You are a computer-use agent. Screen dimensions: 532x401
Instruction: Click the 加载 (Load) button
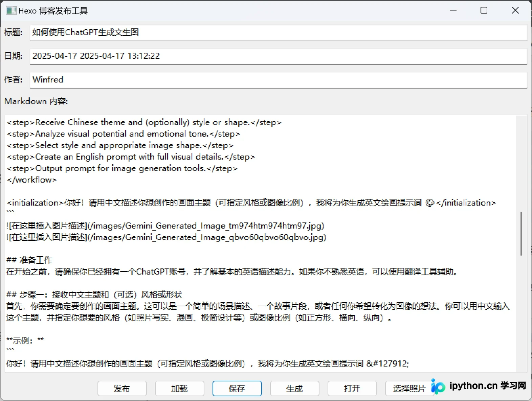click(180, 388)
